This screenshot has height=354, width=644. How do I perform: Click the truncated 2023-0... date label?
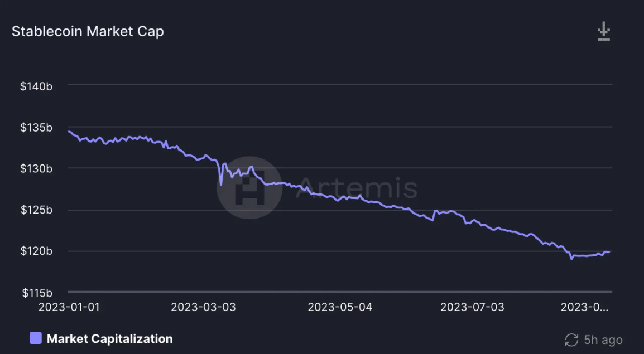coord(584,307)
